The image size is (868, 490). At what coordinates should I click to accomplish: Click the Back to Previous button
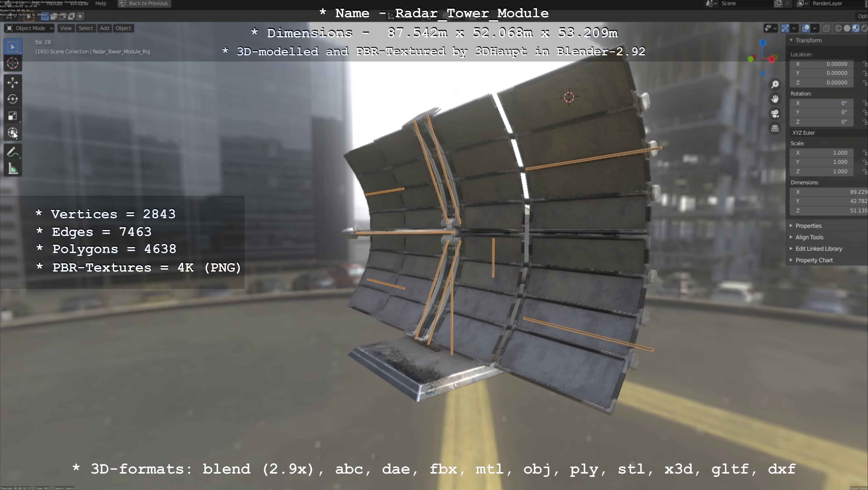144,3
